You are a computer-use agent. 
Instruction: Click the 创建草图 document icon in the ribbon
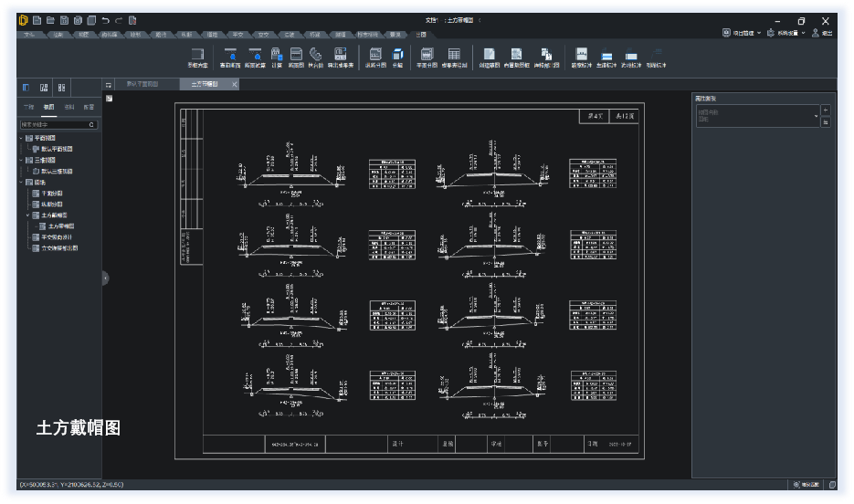click(489, 55)
